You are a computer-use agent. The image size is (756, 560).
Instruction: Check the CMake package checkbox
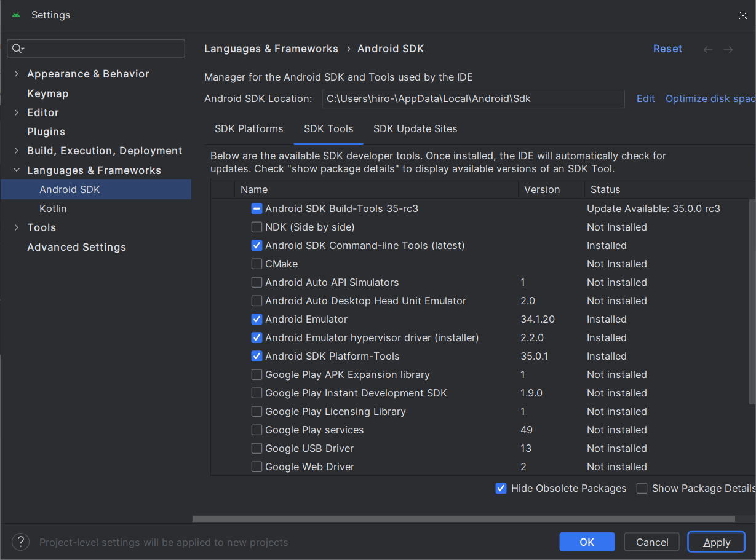point(257,264)
